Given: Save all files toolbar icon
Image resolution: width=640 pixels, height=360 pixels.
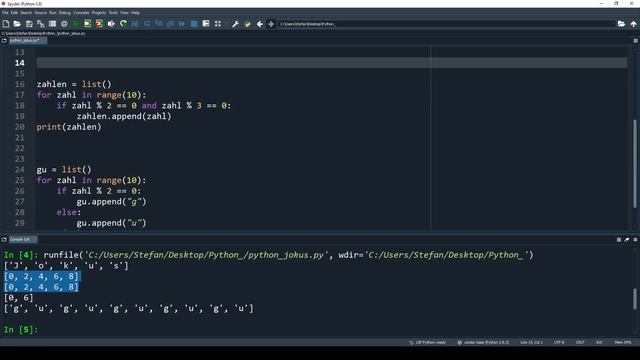Looking at the screenshot, I should tap(41, 24).
